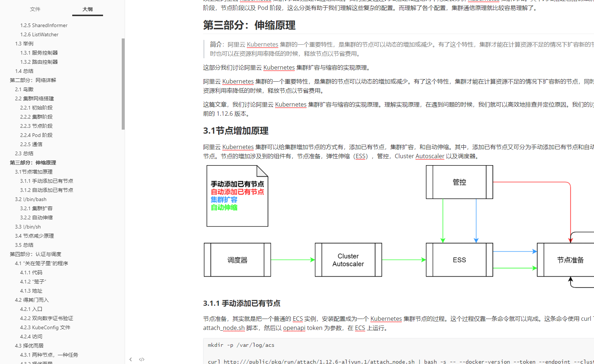Viewport: 594px width, 364px height.
Task: Open outline entry 1.3.1 服务控制器
Action: (39, 53)
